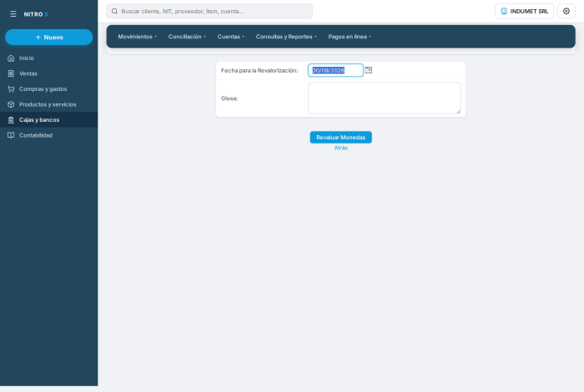Open INDUMET SRL company selector
Image resolution: width=584 pixels, height=392 pixels.
point(524,11)
